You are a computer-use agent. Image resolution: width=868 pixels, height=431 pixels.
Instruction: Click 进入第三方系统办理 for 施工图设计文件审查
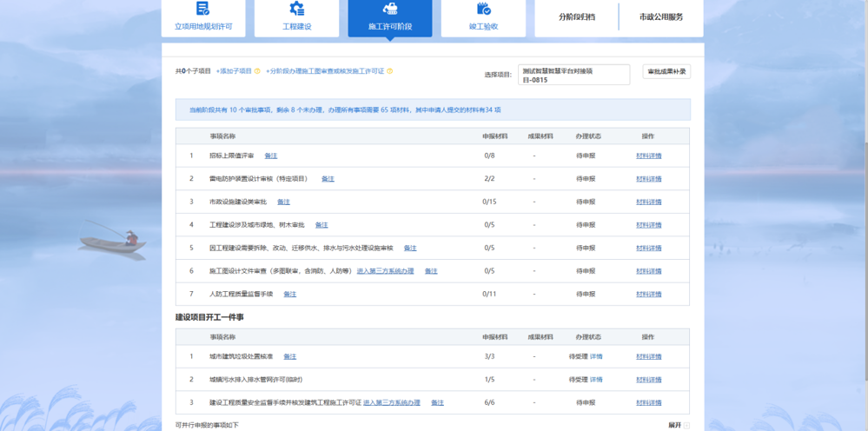pos(385,271)
